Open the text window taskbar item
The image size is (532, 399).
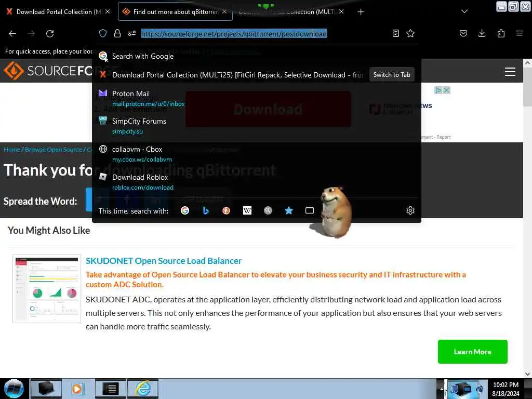[110, 389]
